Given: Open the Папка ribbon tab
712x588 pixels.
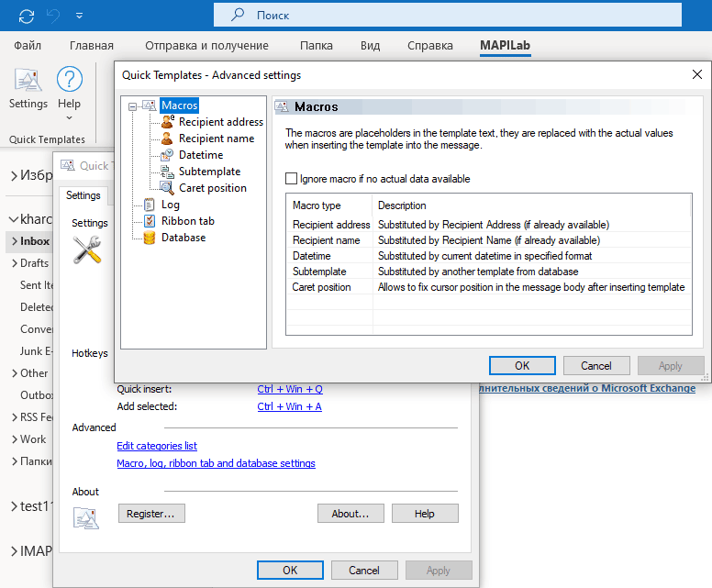Looking at the screenshot, I should tap(316, 46).
